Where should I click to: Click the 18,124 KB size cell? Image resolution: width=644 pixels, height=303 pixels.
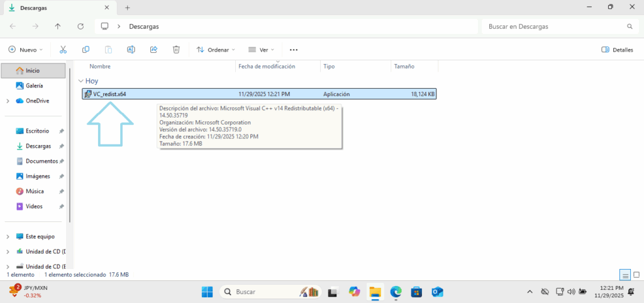(423, 94)
